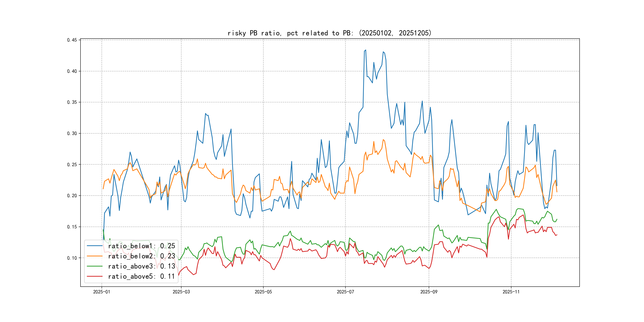Click the 0.10 y-axis tick label
The height and width of the screenshot is (322, 644).
[x=72, y=258]
